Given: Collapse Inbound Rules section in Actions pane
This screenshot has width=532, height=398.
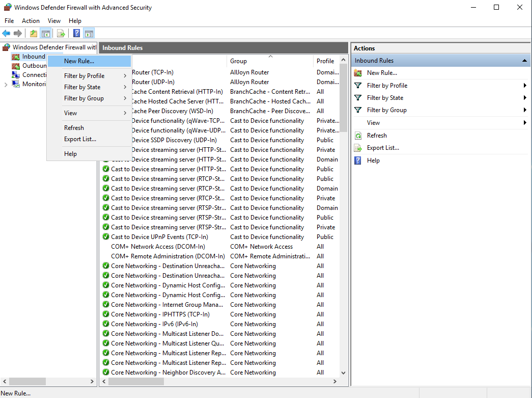Looking at the screenshot, I should click(x=524, y=61).
